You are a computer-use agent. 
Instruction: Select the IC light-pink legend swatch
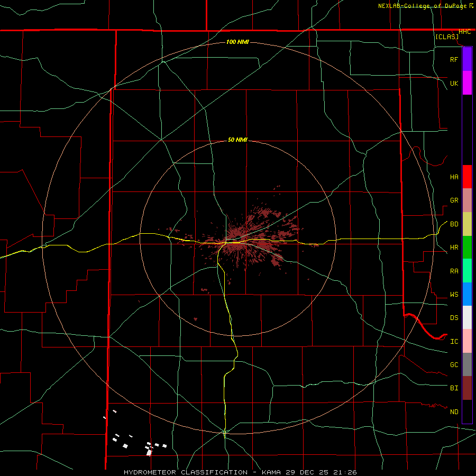click(467, 341)
